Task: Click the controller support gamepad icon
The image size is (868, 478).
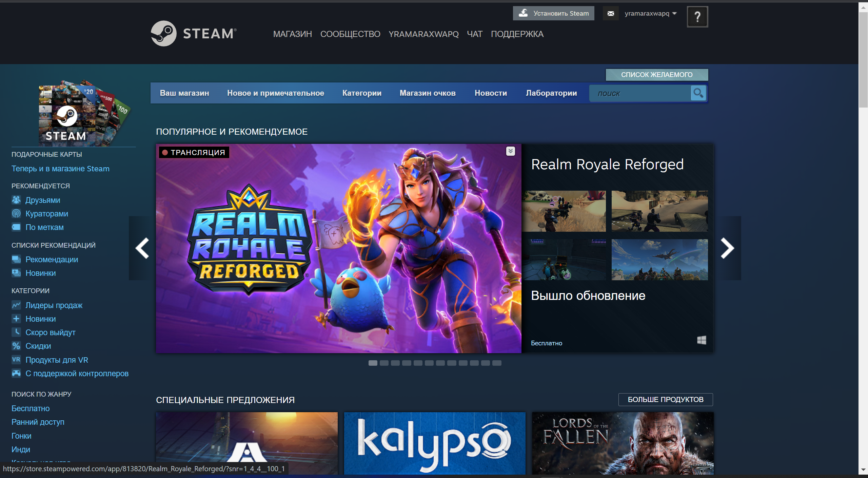Action: click(16, 373)
